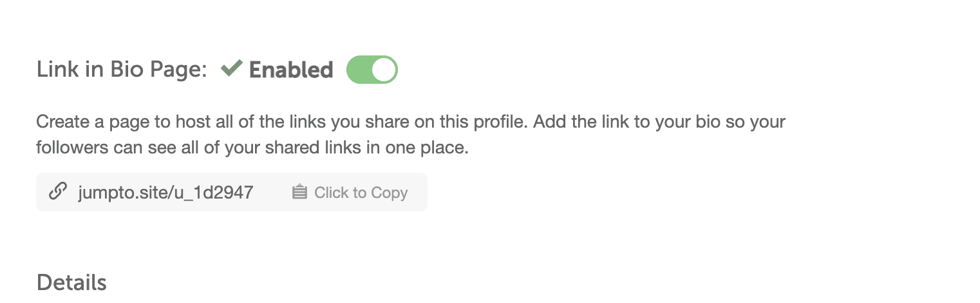Click the Link in Bio Page heading
980x303 pixels.
tap(121, 70)
